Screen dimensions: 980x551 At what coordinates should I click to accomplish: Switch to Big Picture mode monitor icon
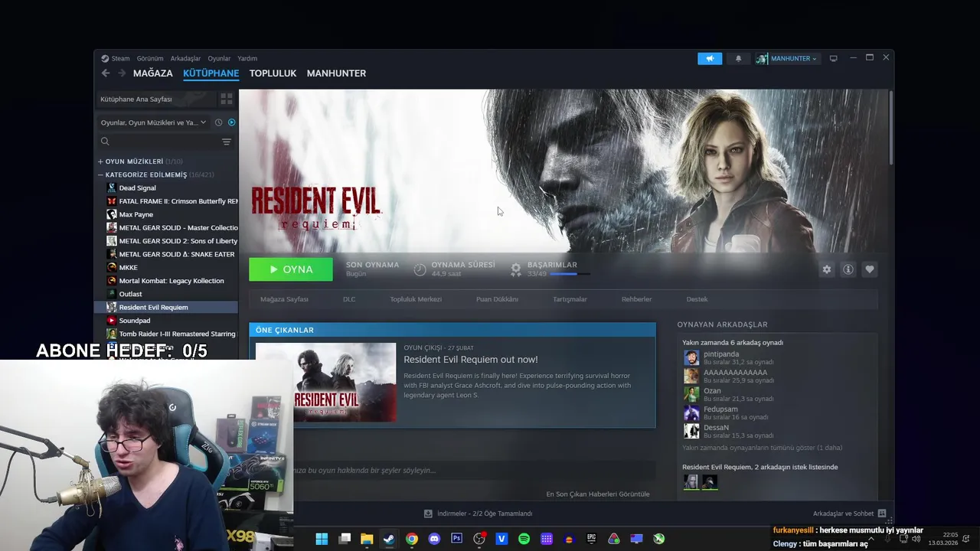(x=833, y=58)
